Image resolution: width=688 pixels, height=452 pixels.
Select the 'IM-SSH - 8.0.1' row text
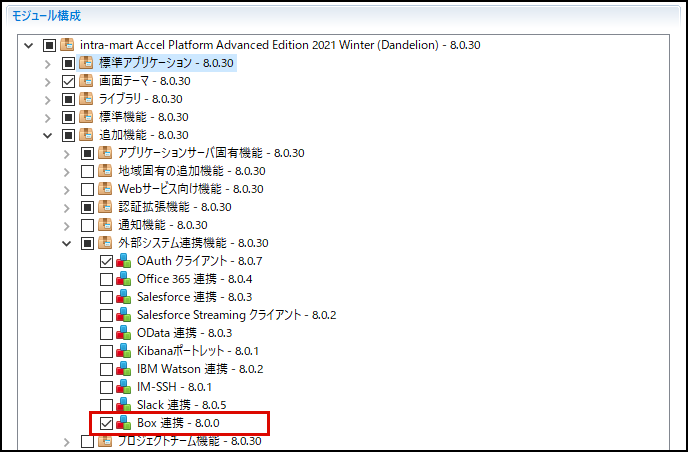[x=174, y=387]
